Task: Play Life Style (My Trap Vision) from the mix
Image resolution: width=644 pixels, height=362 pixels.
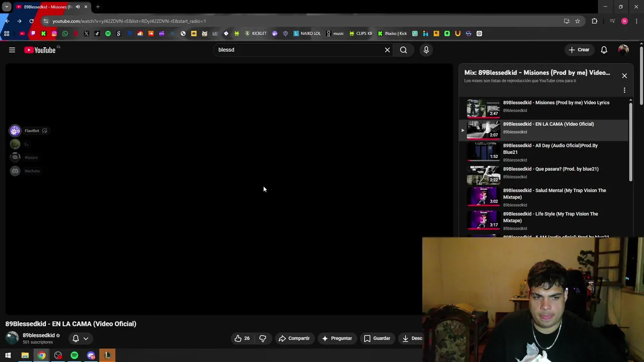Action: (x=544, y=220)
